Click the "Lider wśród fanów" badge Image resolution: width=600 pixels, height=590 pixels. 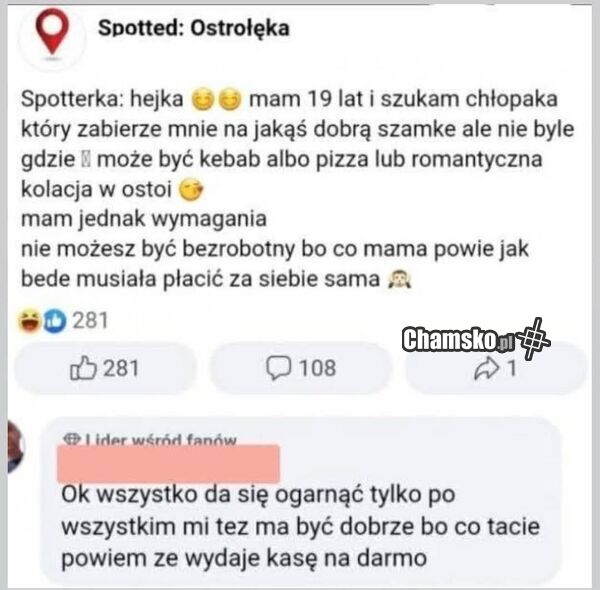[150, 437]
